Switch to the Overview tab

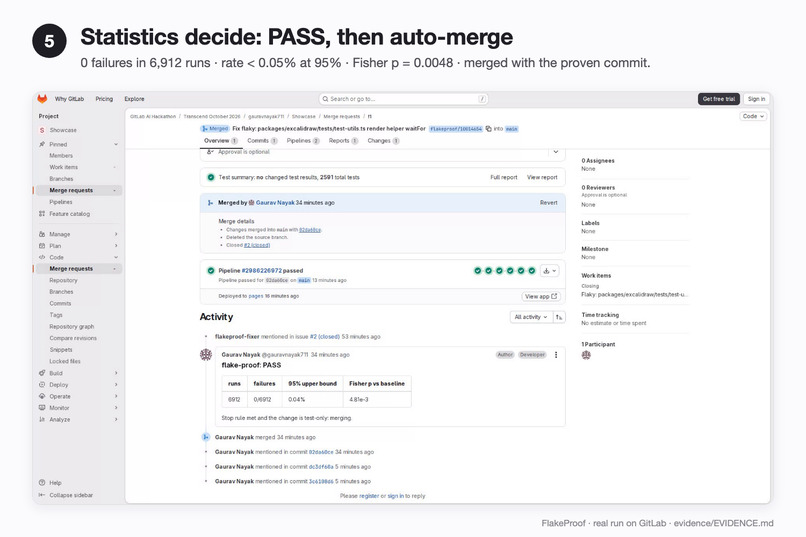click(x=221, y=141)
